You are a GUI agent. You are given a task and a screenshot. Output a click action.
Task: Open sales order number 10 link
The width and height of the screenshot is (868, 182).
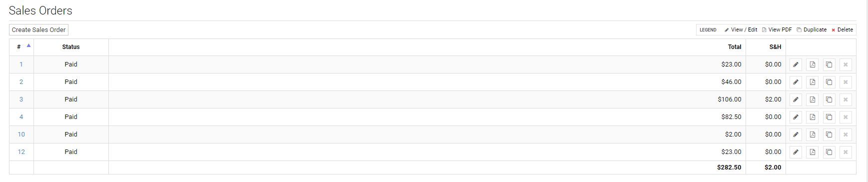tap(21, 134)
